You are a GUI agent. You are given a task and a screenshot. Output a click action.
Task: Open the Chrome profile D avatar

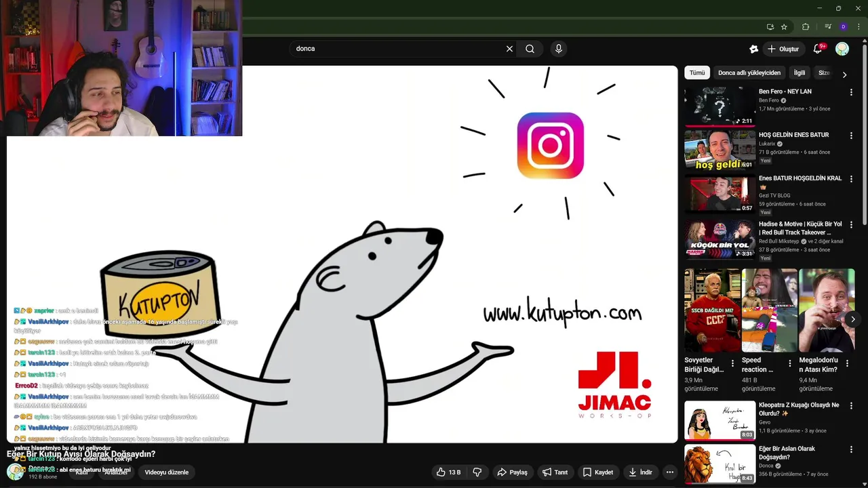(x=843, y=26)
